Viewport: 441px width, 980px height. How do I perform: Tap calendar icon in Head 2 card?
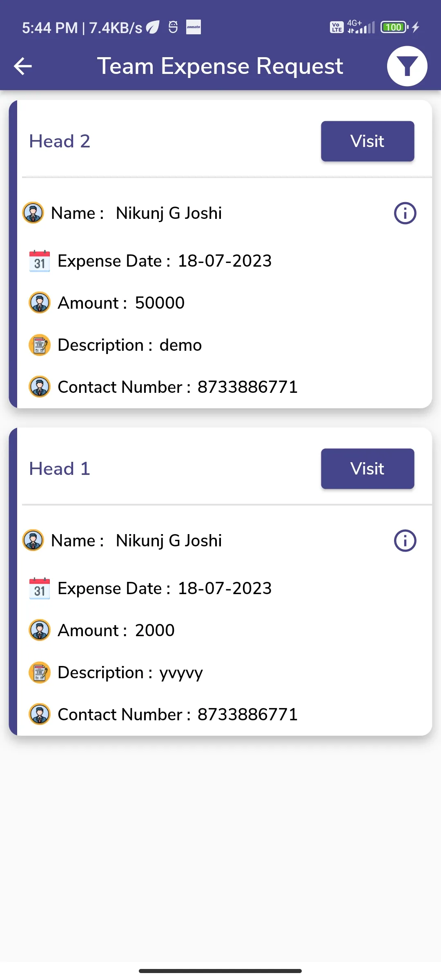pyautogui.click(x=40, y=261)
